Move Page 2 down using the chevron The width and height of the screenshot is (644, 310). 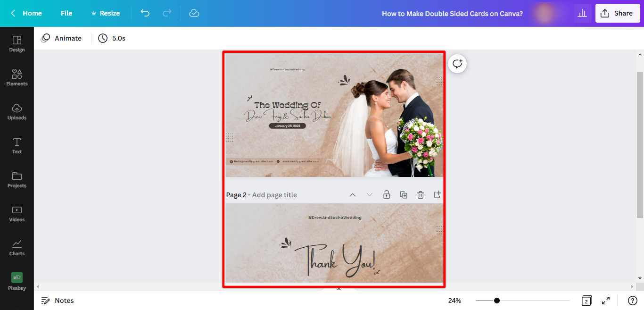tap(370, 194)
